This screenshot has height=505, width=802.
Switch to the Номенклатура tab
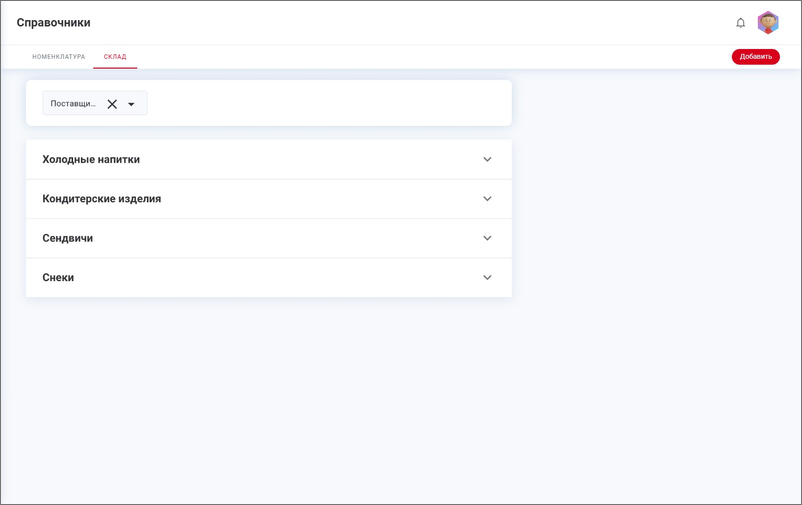tap(58, 57)
